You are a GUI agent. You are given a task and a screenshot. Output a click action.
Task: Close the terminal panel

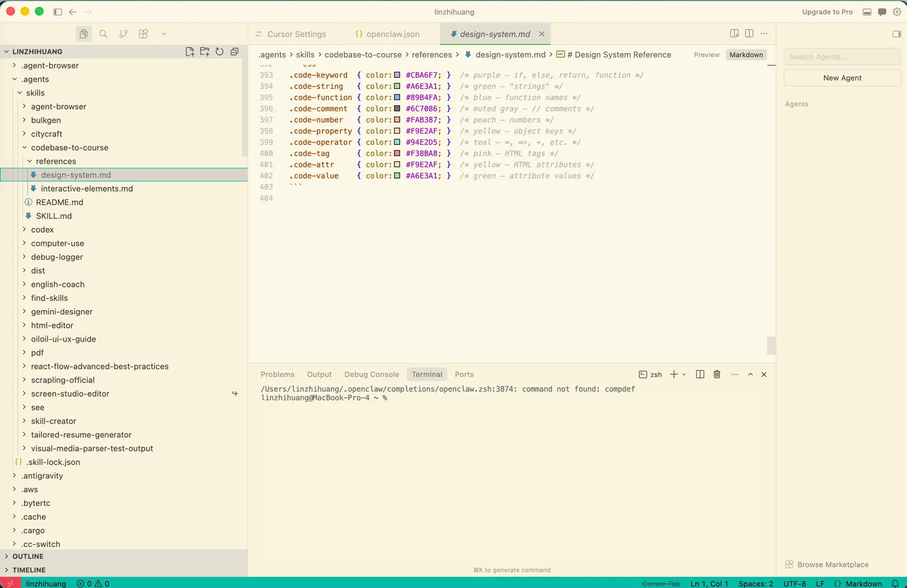pyautogui.click(x=764, y=374)
